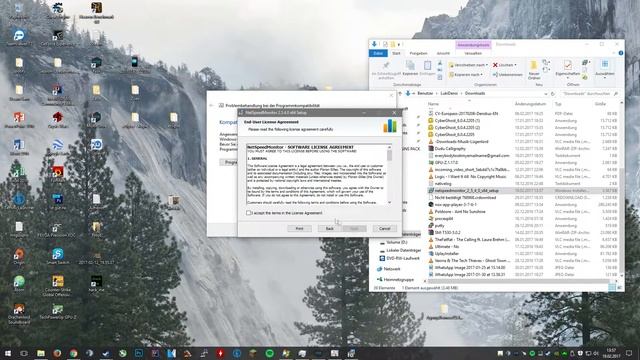Open Heimnetzgruppe in navigation pane
The image size is (640, 360).
pos(398,280)
